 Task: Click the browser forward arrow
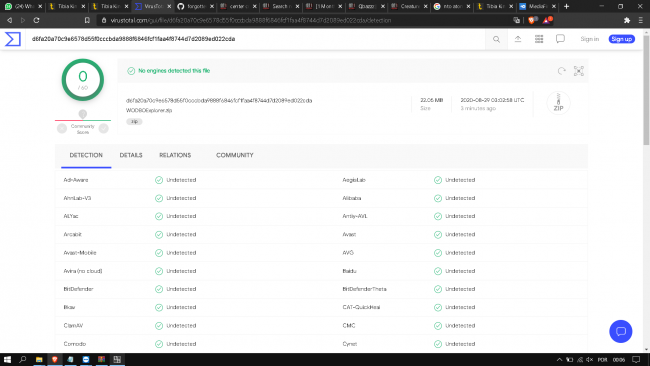(23, 20)
